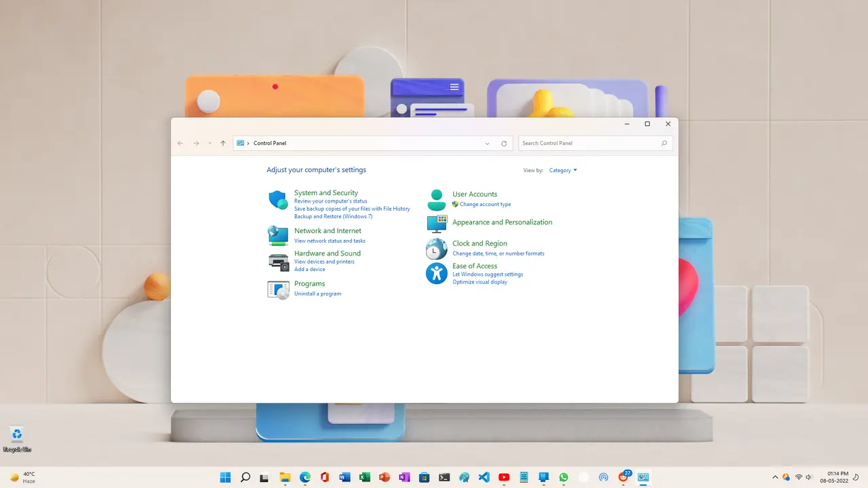Click the Clock and Region globe icon
This screenshot has height=488, width=868.
pyautogui.click(x=437, y=249)
